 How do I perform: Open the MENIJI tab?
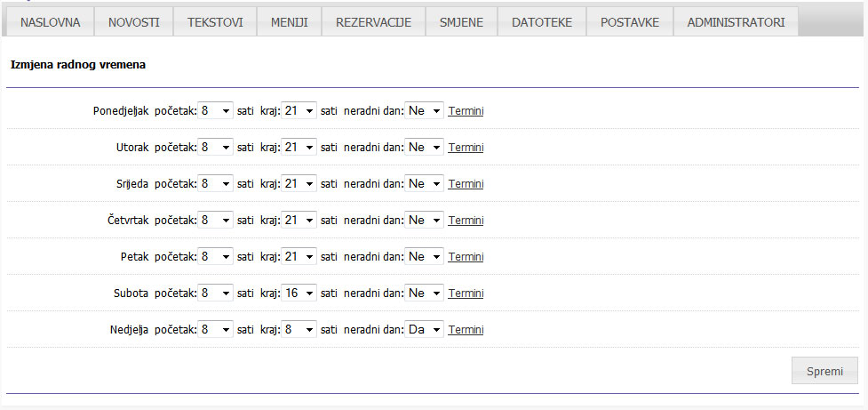point(289,22)
